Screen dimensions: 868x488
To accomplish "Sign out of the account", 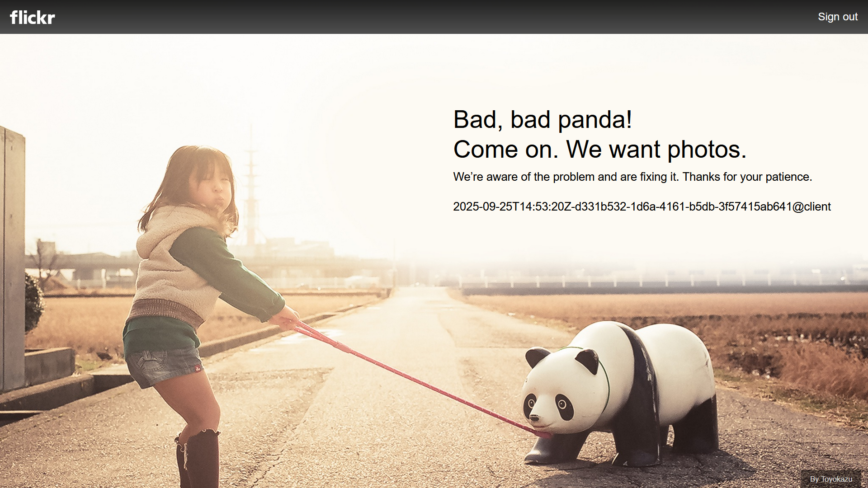I will 837,17.
